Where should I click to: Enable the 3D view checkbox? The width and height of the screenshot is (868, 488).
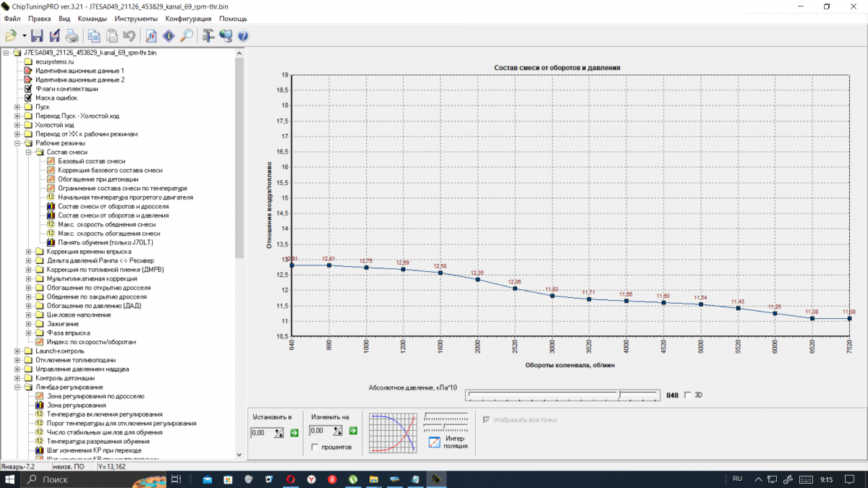tap(688, 395)
